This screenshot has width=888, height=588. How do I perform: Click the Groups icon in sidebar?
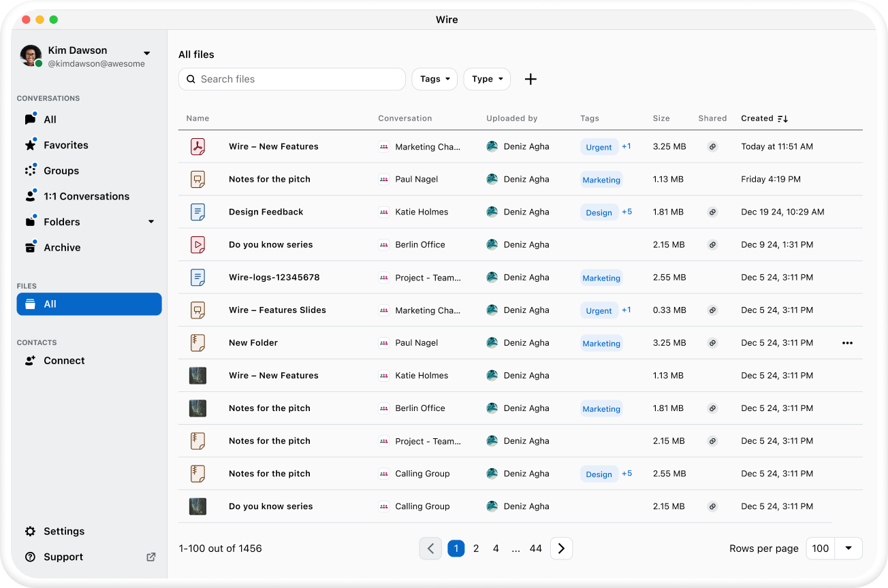coord(30,171)
